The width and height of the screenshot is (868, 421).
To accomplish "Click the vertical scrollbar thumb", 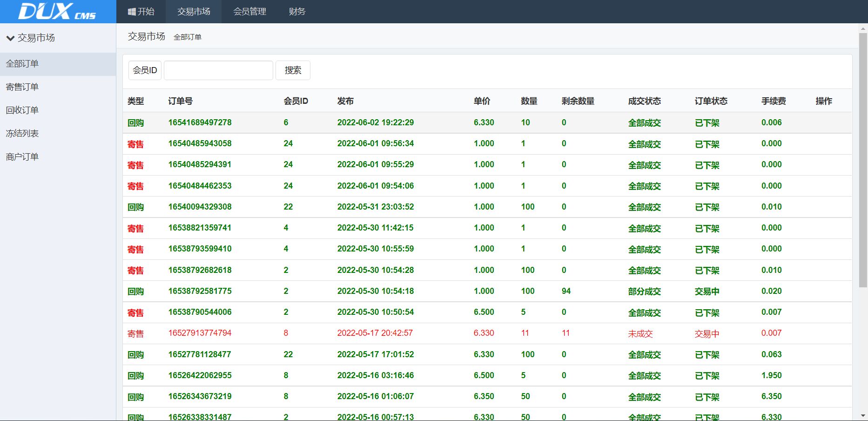I will [863, 160].
